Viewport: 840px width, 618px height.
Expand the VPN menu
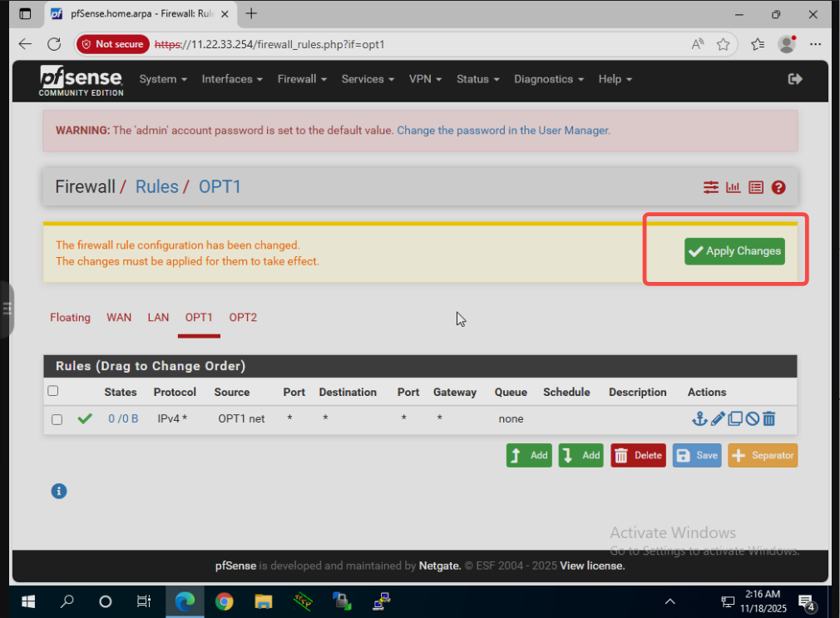click(x=425, y=79)
